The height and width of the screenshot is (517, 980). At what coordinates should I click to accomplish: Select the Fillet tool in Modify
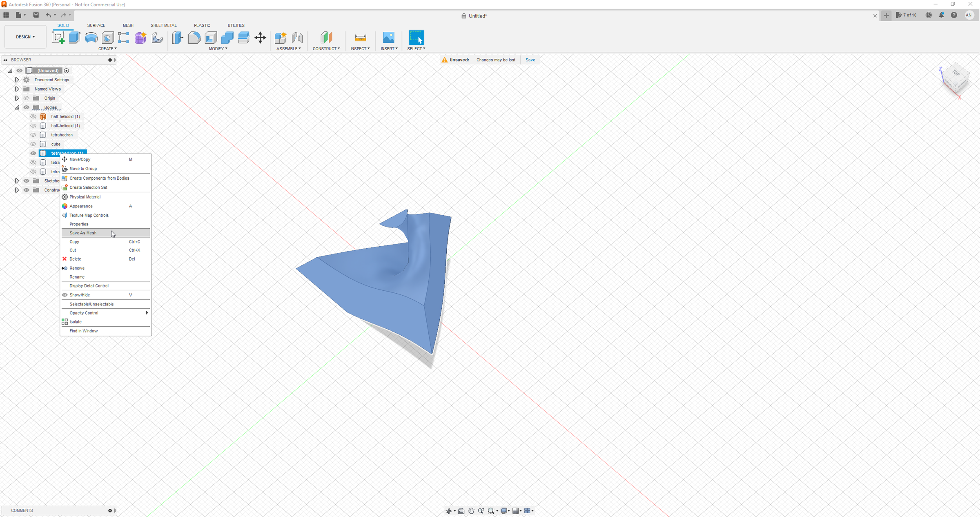pos(194,38)
